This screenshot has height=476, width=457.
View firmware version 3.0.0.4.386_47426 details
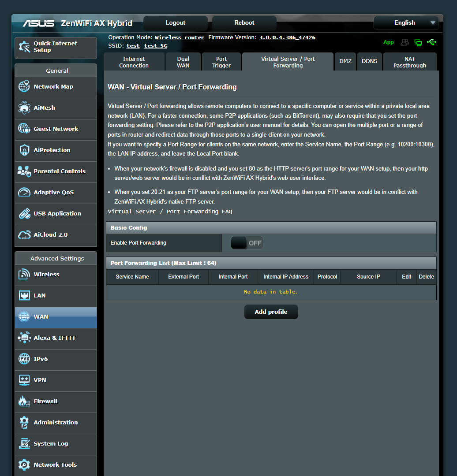(287, 37)
